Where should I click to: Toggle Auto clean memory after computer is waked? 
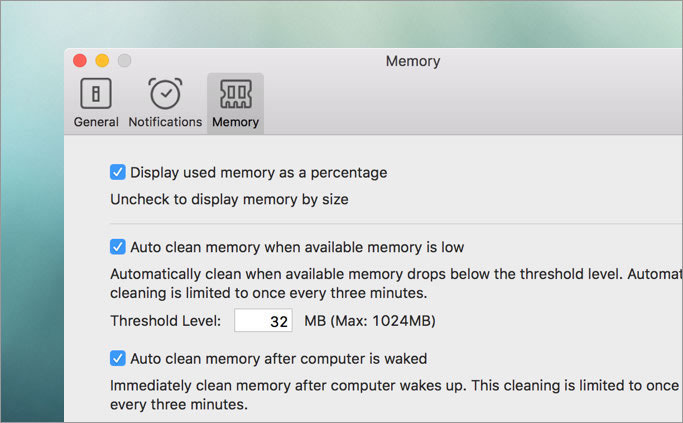[118, 358]
